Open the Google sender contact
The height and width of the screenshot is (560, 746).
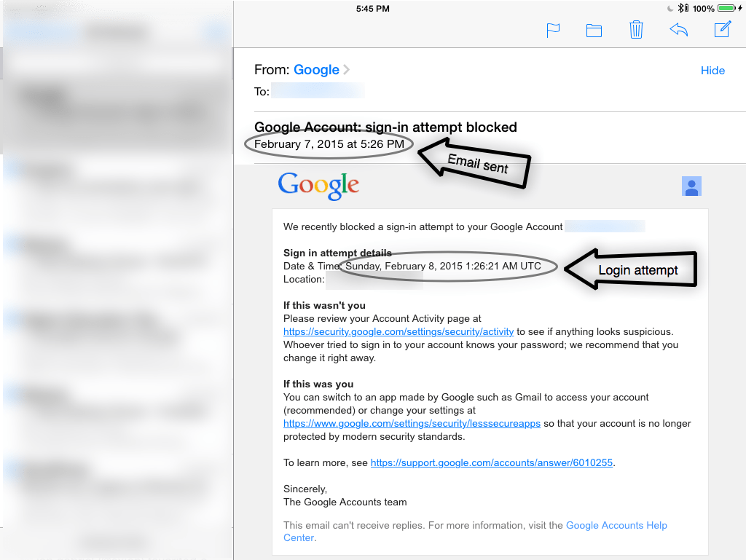pos(316,70)
